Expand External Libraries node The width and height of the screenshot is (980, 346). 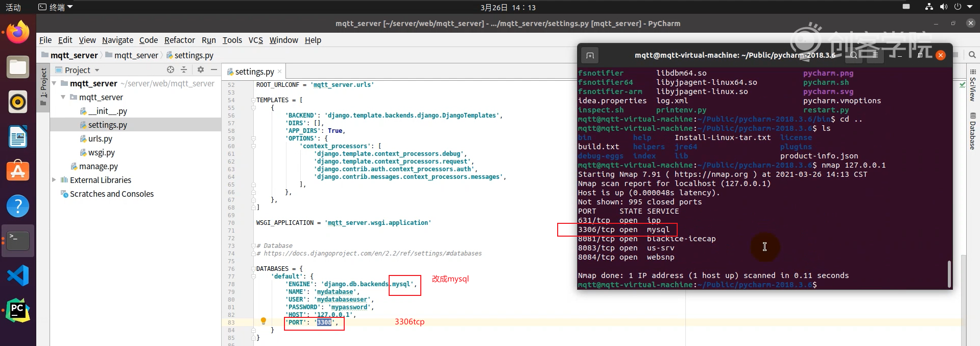[x=54, y=180]
